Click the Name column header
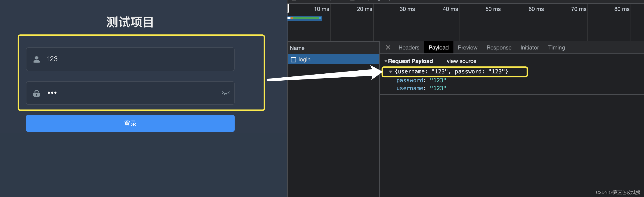The image size is (644, 197). (x=334, y=48)
